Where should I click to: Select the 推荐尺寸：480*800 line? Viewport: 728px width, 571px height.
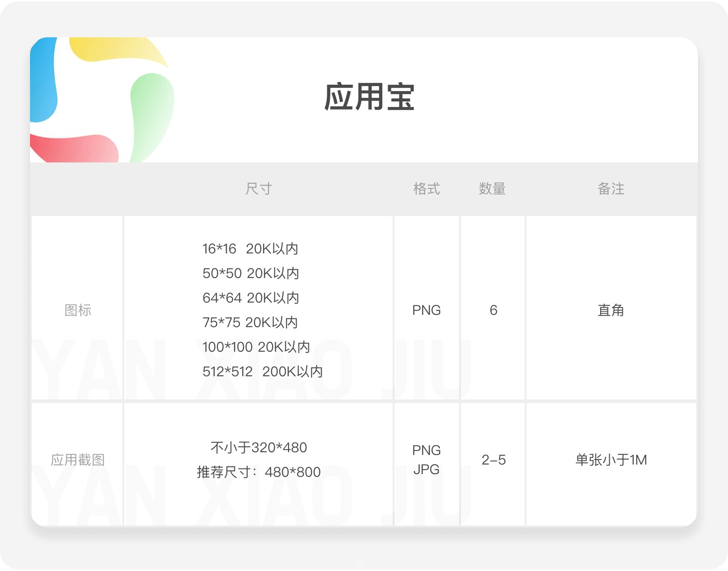coord(258,472)
